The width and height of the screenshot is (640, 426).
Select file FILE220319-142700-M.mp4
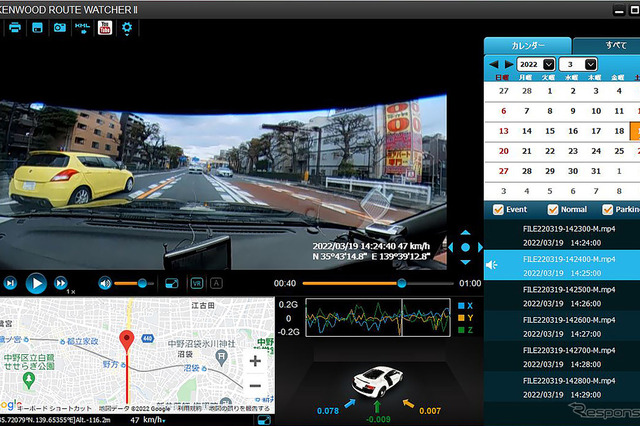[x=562, y=357]
